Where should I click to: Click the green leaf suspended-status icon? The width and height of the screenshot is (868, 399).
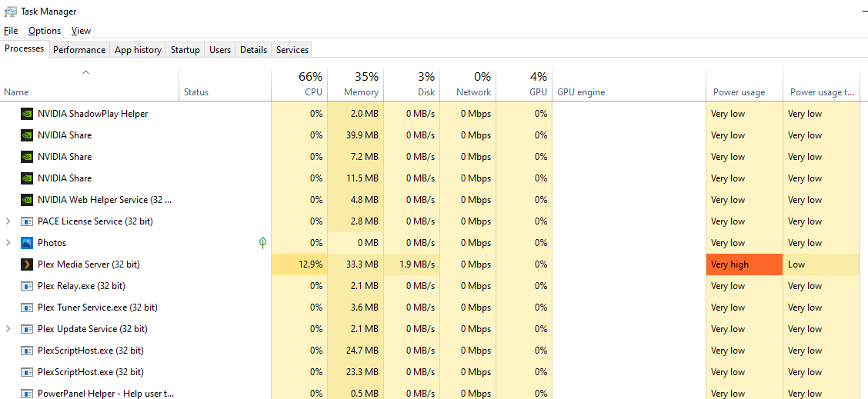pos(262,243)
